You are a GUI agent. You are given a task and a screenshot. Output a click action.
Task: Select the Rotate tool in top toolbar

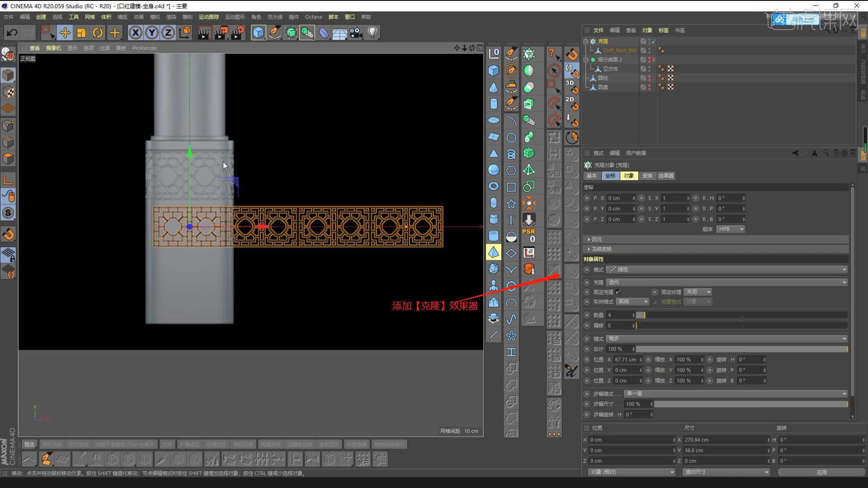click(98, 33)
